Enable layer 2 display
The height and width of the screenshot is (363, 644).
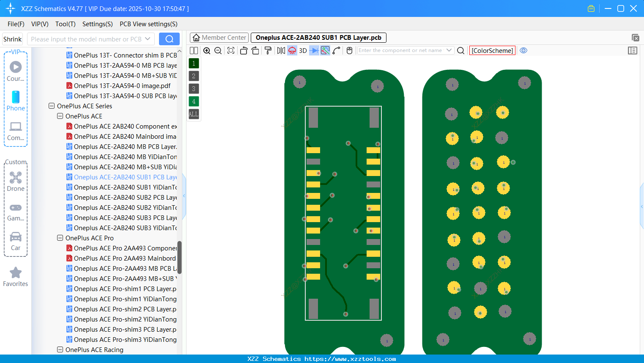[x=193, y=76]
